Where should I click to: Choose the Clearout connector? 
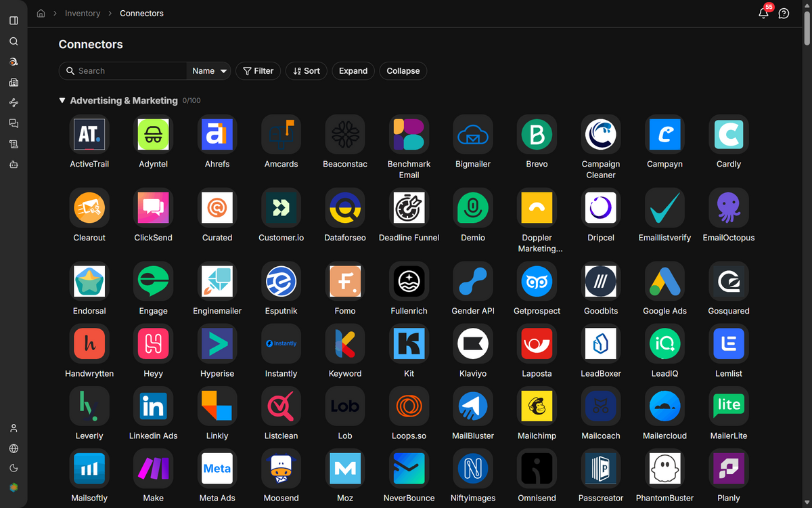click(89, 208)
